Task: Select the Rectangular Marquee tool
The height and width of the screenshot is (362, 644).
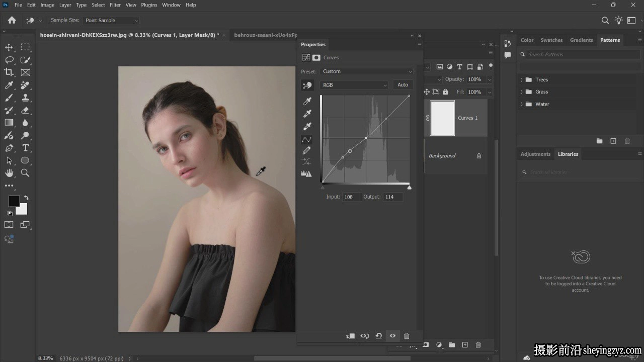Action: [25, 47]
